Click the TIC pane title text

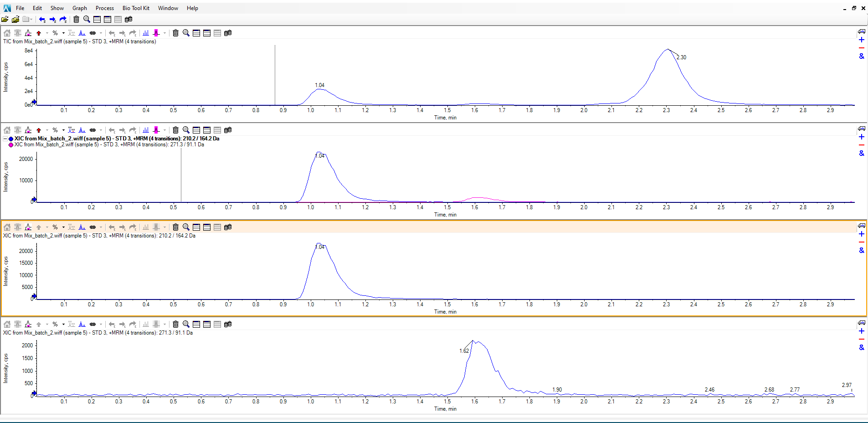pos(80,41)
